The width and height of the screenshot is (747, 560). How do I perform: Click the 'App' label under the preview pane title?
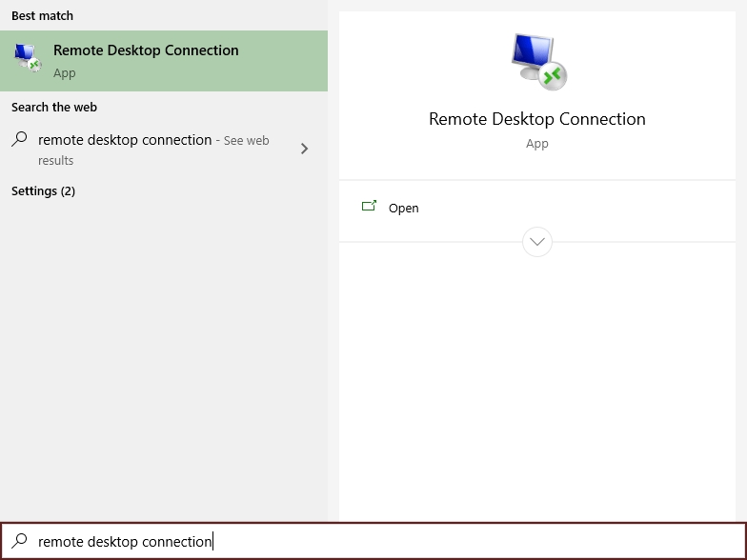click(x=537, y=144)
